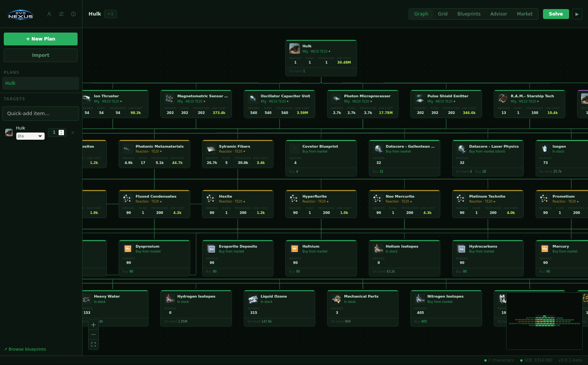Viewport: 588px width, 365px height.
Task: Click the Hulk job cost 30.48M
Action: pos(344,62)
